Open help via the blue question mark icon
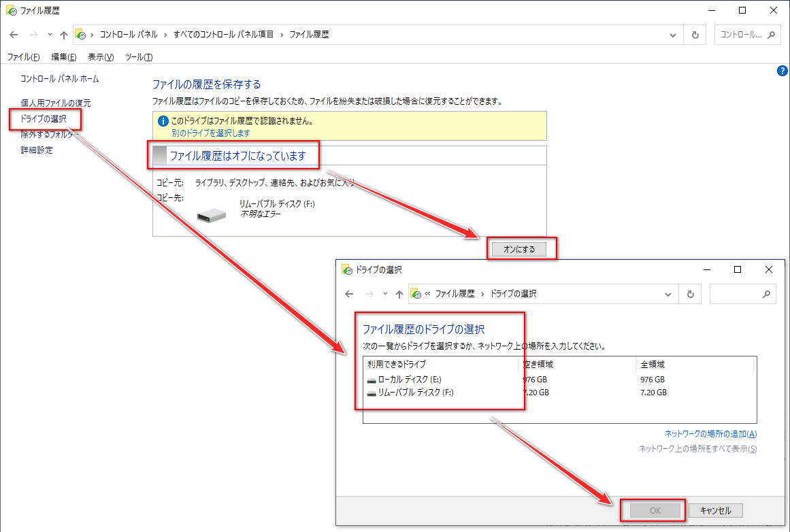 [x=782, y=70]
